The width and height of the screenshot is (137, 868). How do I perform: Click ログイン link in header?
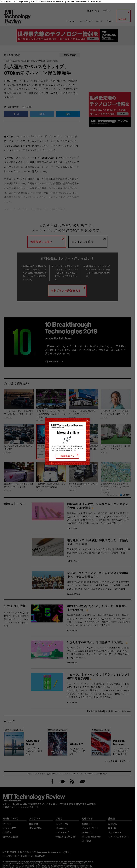[x=107, y=10]
